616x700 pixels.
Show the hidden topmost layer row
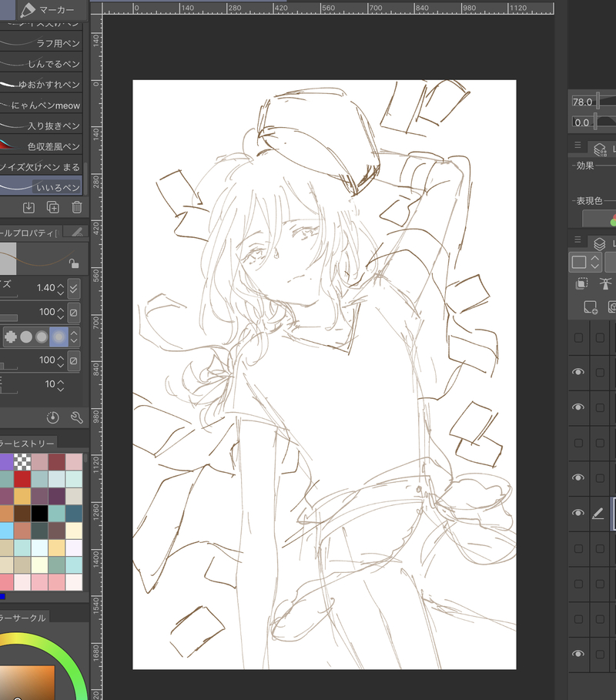click(x=578, y=338)
